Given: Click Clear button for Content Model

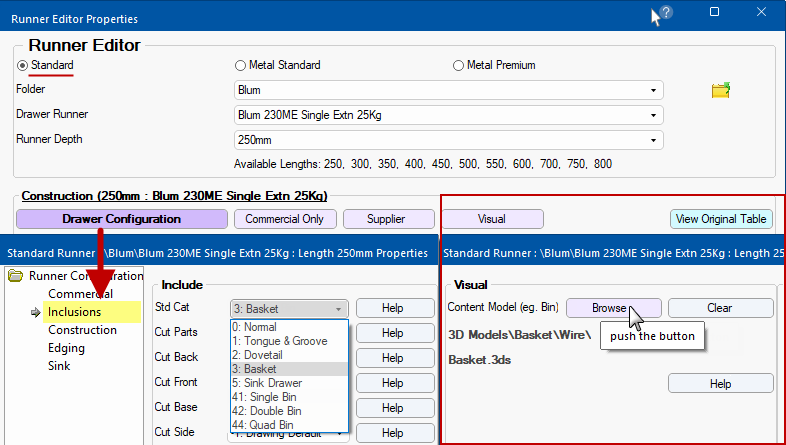Looking at the screenshot, I should point(720,308).
